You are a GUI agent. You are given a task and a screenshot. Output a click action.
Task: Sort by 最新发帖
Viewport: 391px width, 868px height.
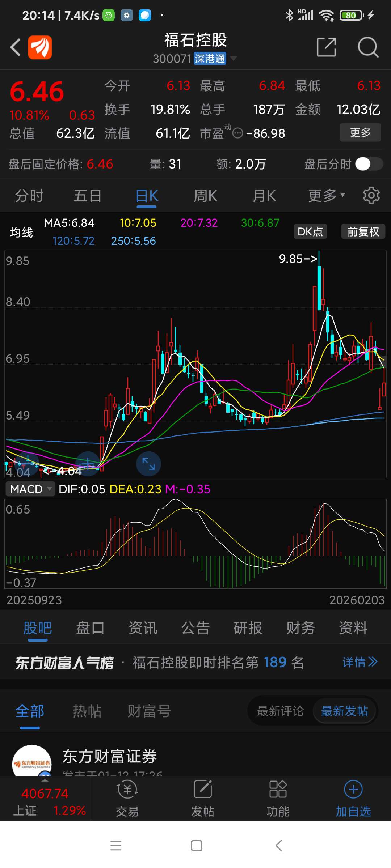[x=344, y=711]
